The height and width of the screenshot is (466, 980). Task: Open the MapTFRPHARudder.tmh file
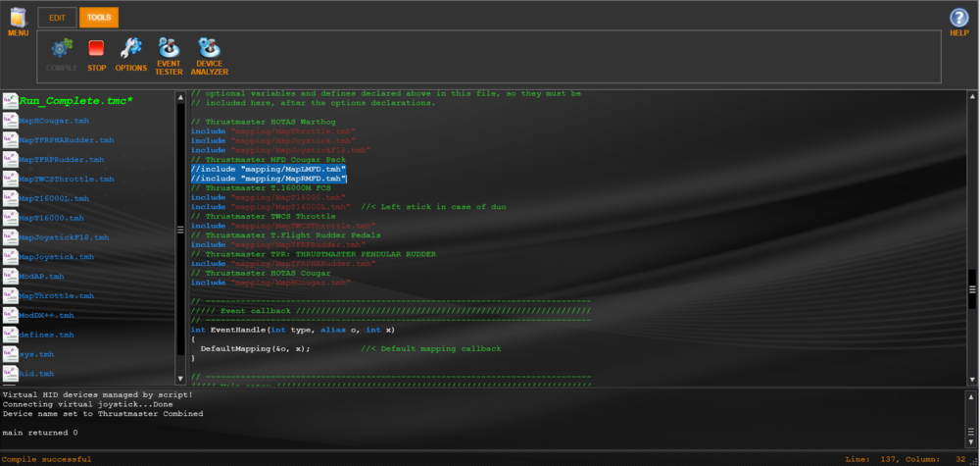(x=67, y=140)
